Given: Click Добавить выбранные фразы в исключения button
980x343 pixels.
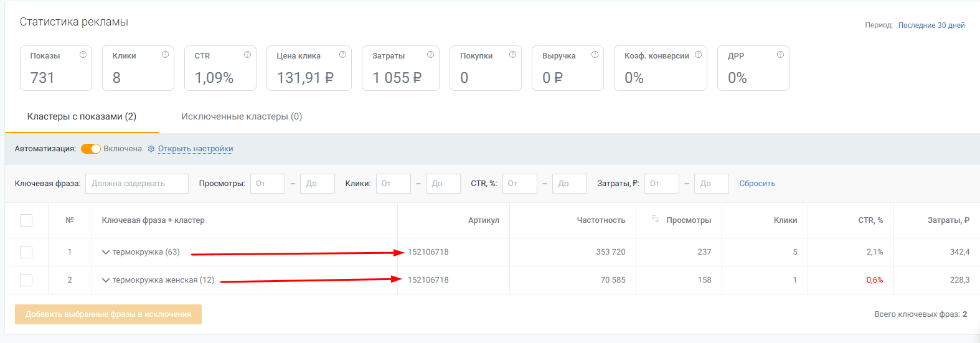Looking at the screenshot, I should click(x=108, y=314).
